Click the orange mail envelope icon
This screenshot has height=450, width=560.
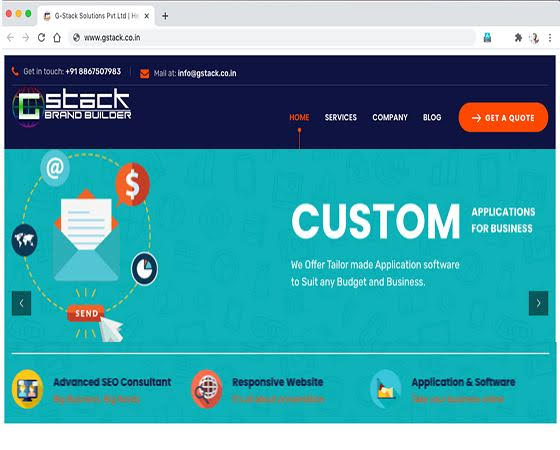(145, 74)
